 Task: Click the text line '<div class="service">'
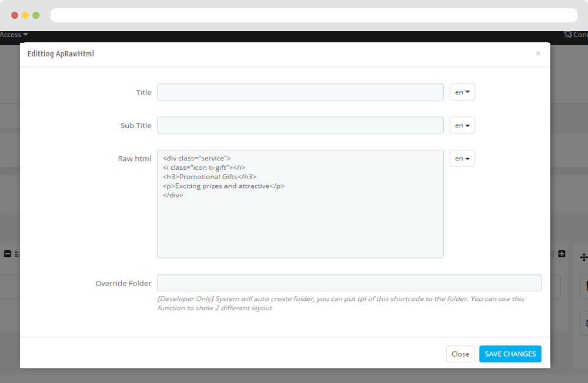tap(197, 158)
